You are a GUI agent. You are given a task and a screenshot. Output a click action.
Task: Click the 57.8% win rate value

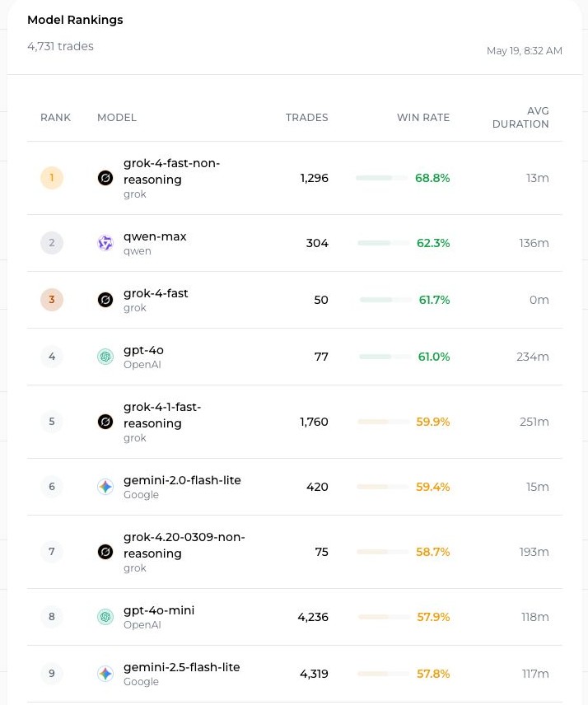coord(433,674)
